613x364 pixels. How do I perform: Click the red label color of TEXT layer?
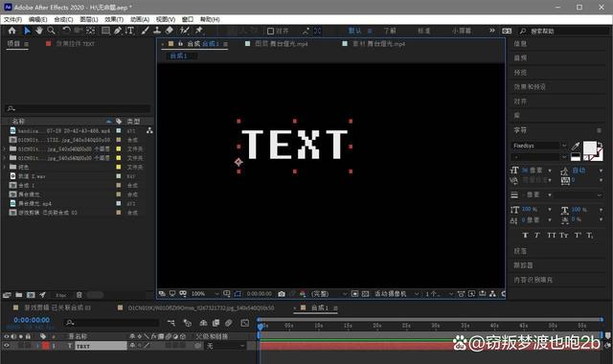click(x=46, y=346)
